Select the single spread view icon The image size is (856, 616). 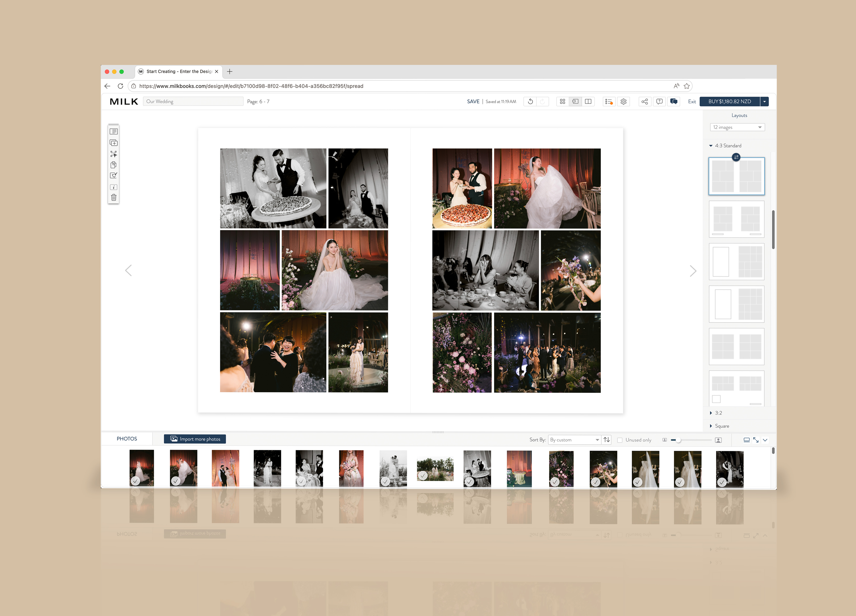click(x=575, y=102)
